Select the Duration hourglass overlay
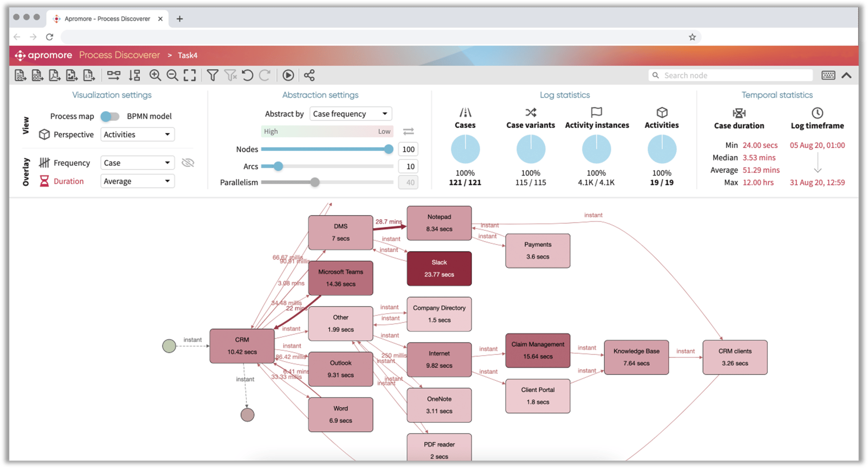 [44, 181]
